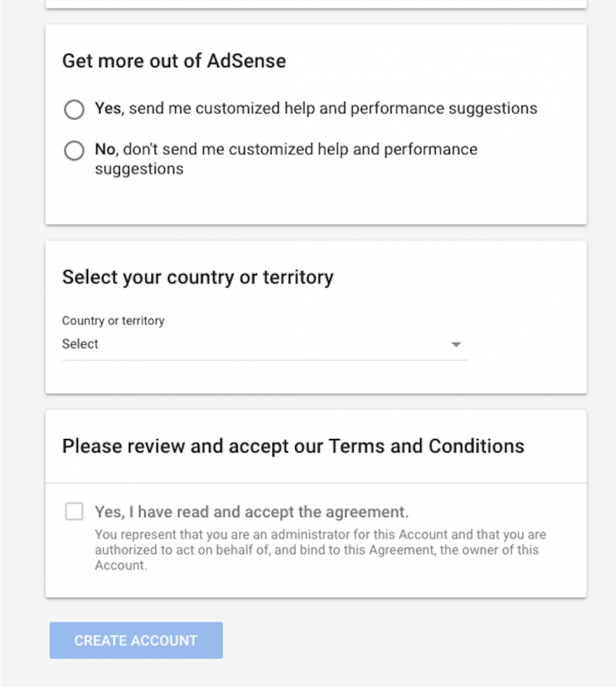Click the Select text in the country field
The width and height of the screenshot is (616, 687).
pyautogui.click(x=80, y=343)
